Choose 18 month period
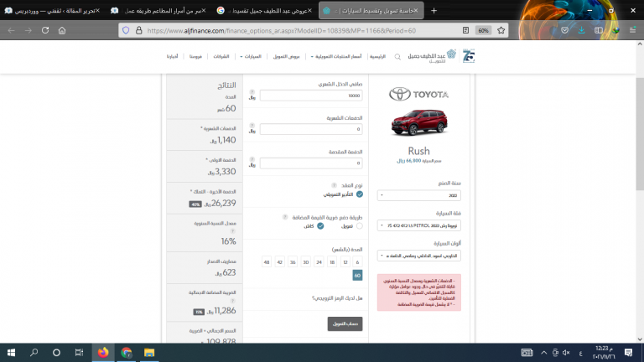 (332, 261)
